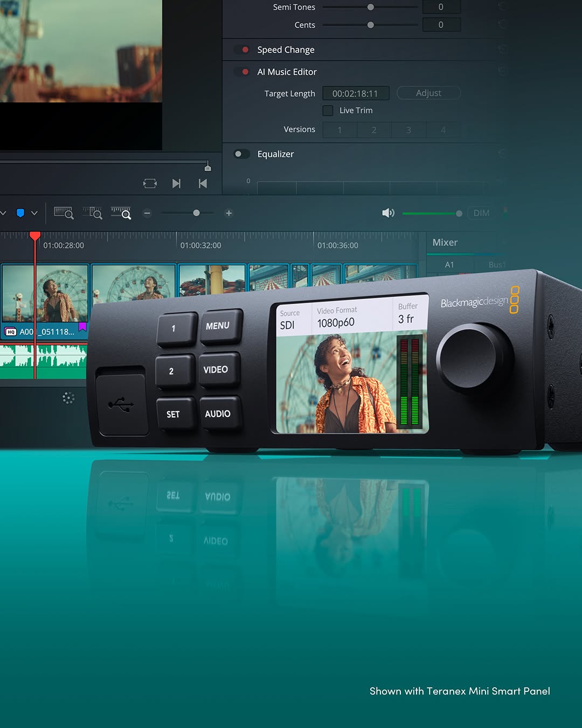Click the blue flag marker icon
582x728 pixels.
click(20, 213)
